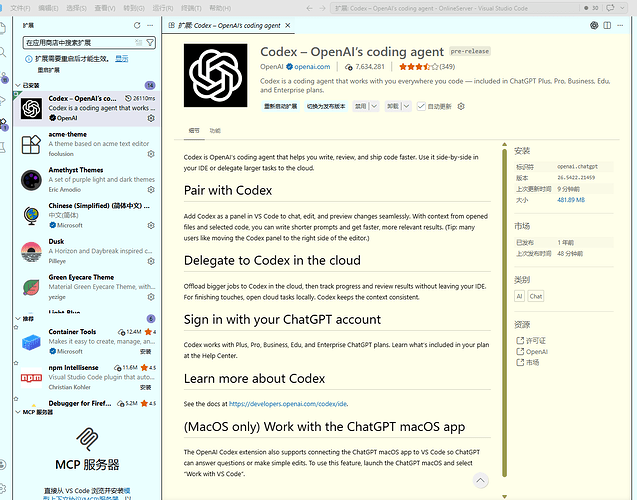Open manage gear for Green Eyecare Theme
The width and height of the screenshot is (637, 500).
(x=151, y=297)
